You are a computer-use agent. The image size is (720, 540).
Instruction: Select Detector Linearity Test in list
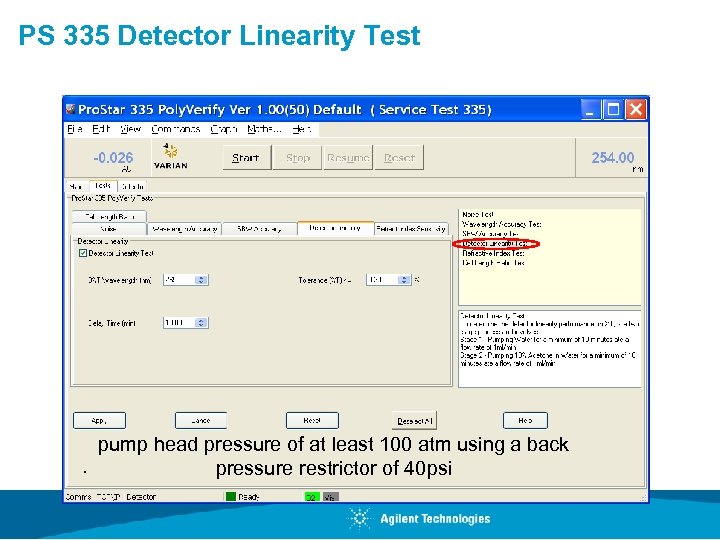coord(495,243)
